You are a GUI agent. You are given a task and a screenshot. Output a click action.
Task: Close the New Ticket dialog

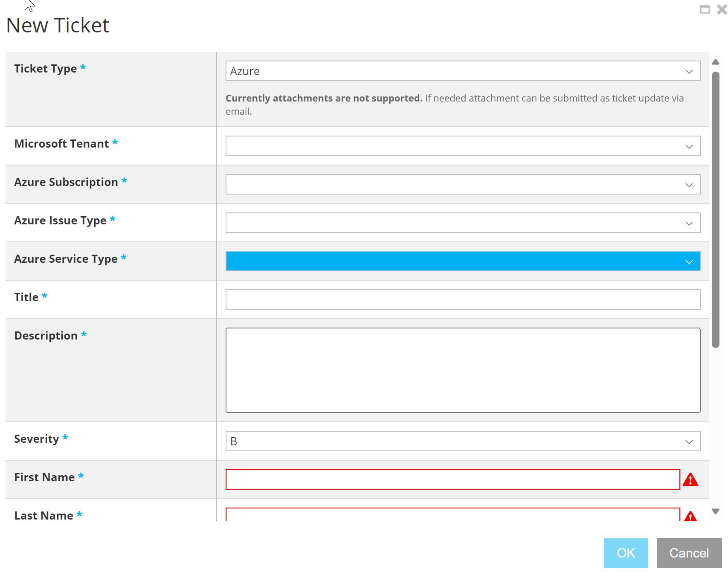point(722,9)
